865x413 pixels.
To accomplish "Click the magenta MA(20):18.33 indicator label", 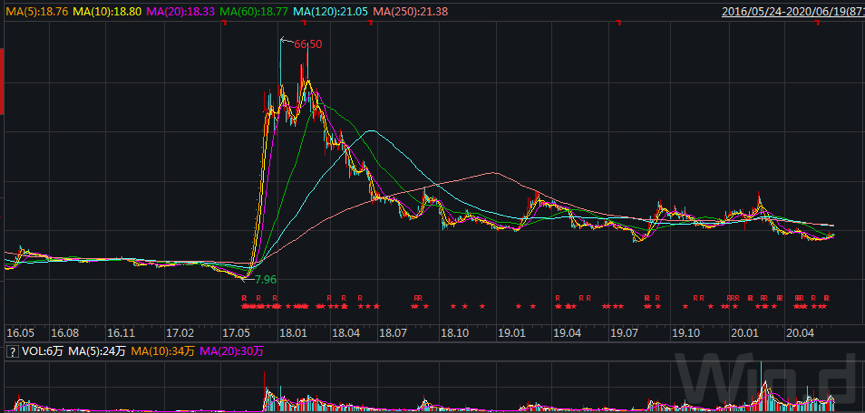I will (180, 11).
